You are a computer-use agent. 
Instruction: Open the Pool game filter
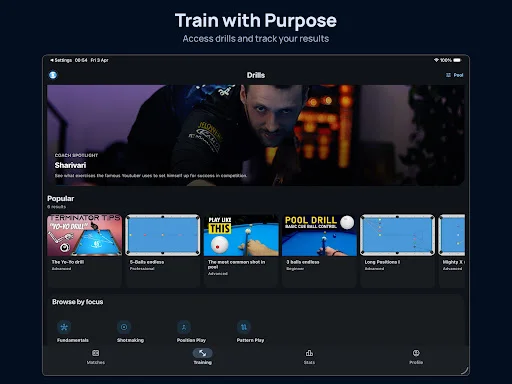click(x=455, y=75)
